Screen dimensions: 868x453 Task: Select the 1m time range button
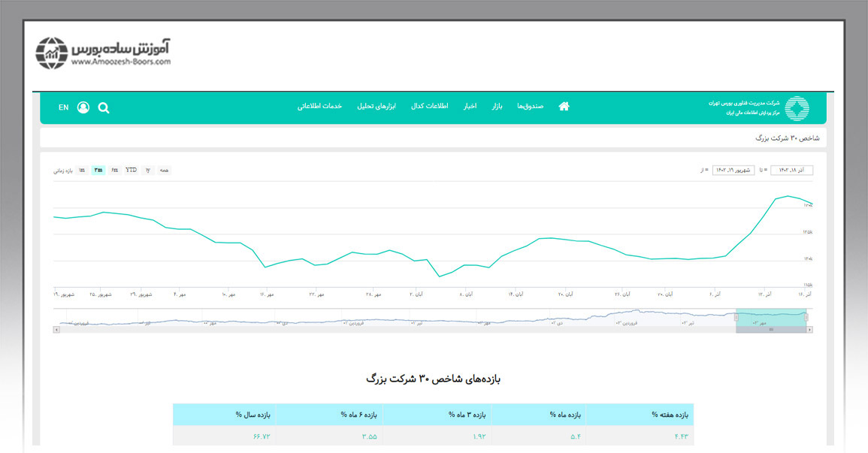click(x=81, y=171)
